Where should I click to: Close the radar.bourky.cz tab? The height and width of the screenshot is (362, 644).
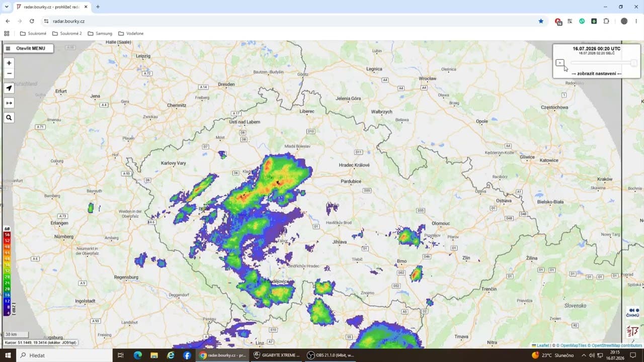tap(86, 7)
